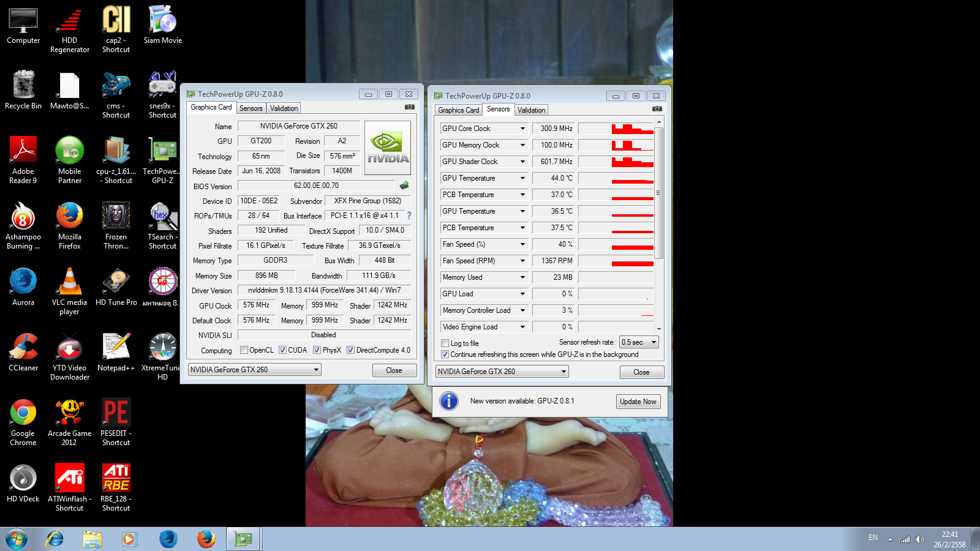This screenshot has height=551, width=980.
Task: Click the GPU name field NVIDIA GeForce GTX 260
Action: click(x=299, y=126)
